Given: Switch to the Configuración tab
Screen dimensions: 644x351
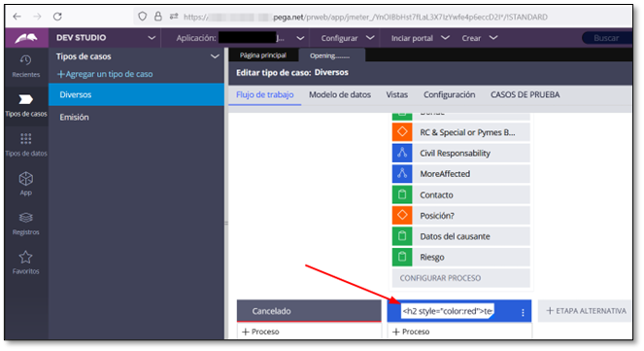Looking at the screenshot, I should [x=449, y=94].
